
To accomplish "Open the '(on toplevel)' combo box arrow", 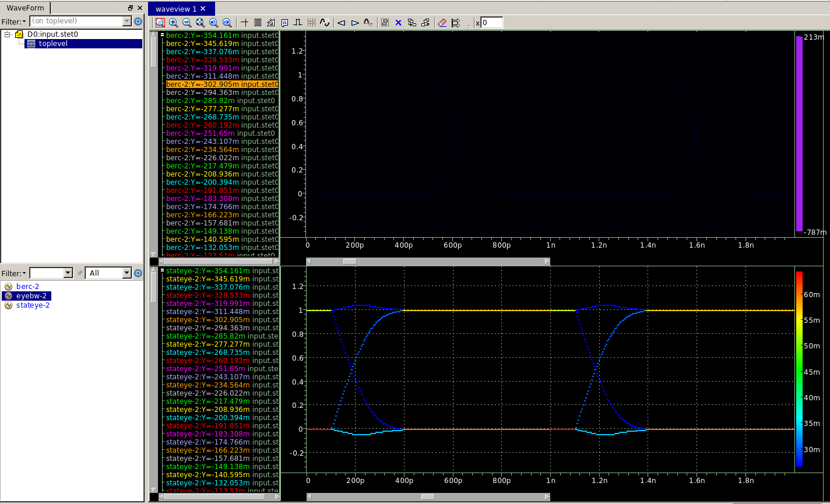I will point(127,22).
